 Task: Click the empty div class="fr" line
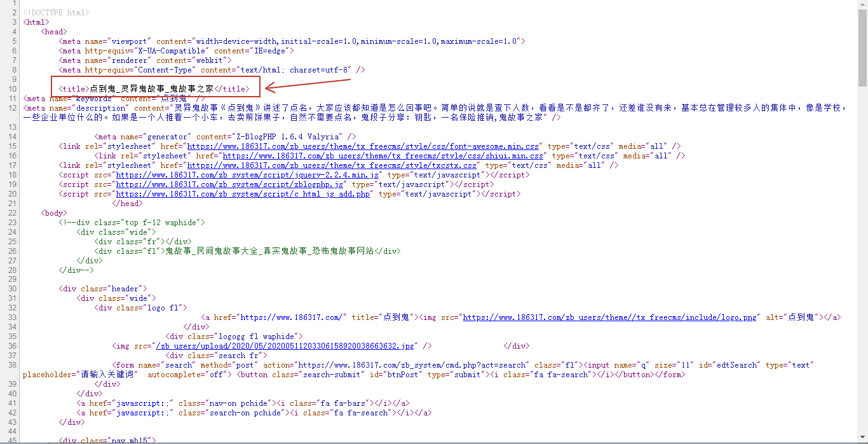click(142, 242)
